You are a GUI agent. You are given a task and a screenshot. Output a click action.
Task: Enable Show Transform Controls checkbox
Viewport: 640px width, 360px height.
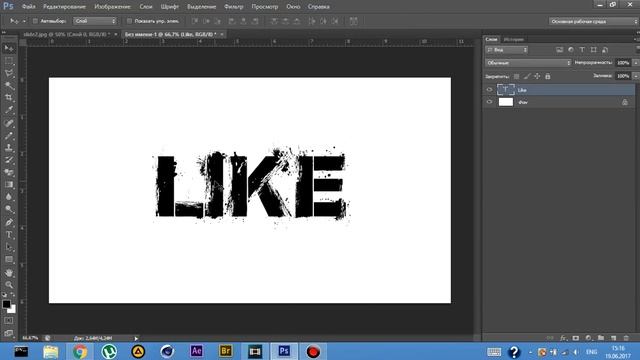click(x=129, y=21)
